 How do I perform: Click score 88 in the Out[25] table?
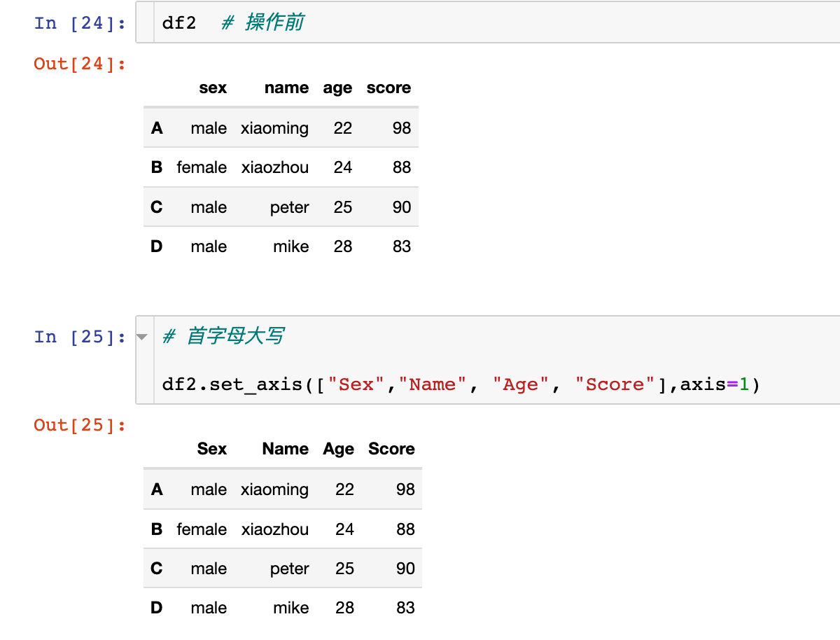(405, 529)
